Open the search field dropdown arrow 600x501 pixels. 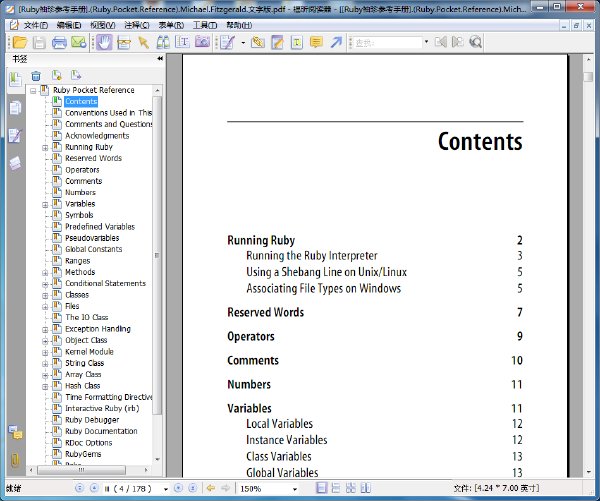point(426,42)
